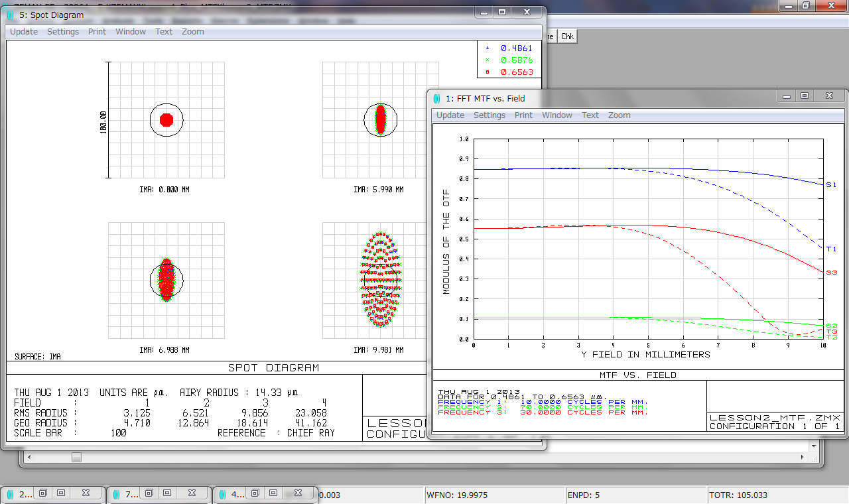Click the lens icon of minimized window 4
Viewport: 849px width, 504px height.
point(222,494)
